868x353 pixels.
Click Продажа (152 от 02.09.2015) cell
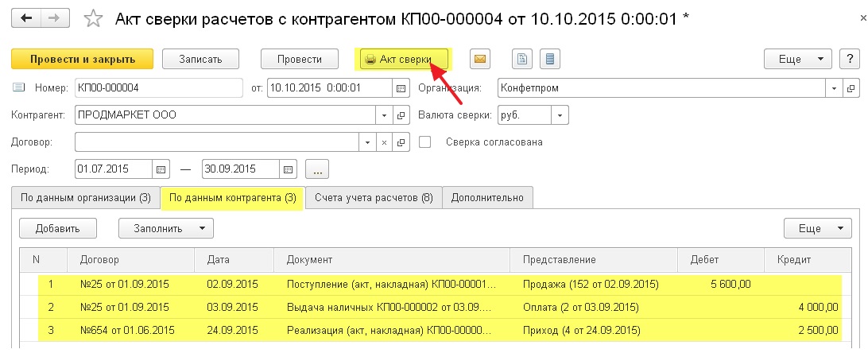pos(594,285)
